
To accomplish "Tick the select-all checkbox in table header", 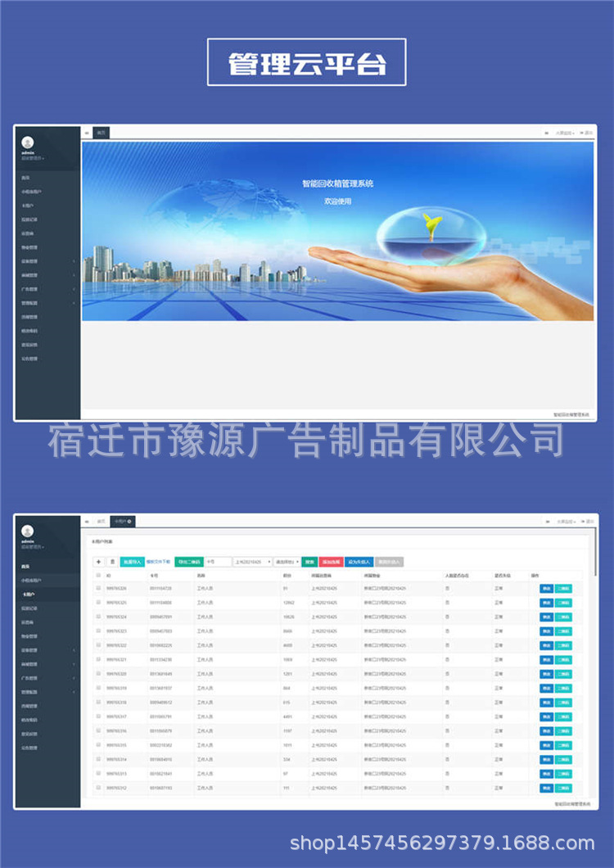I will 98,575.
